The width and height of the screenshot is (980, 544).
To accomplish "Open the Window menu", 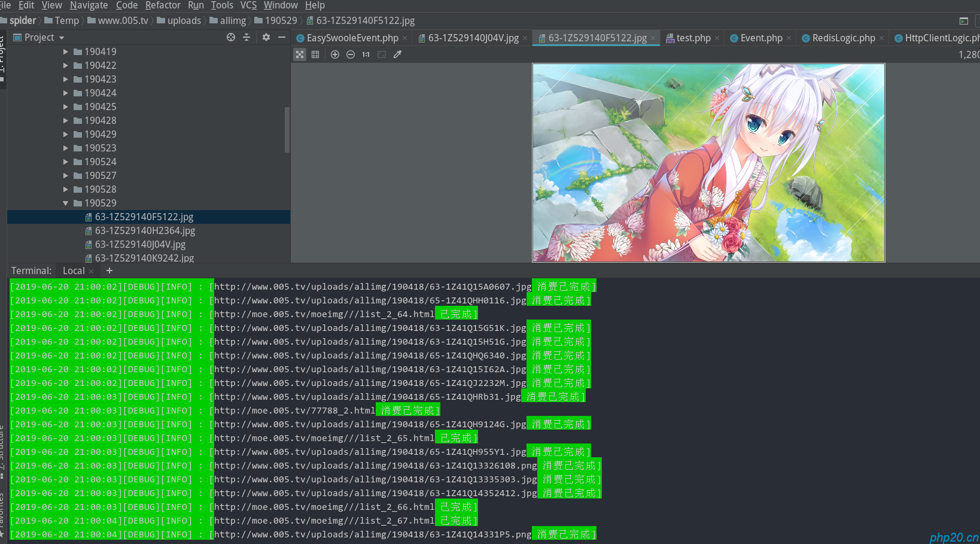I will pyautogui.click(x=281, y=5).
